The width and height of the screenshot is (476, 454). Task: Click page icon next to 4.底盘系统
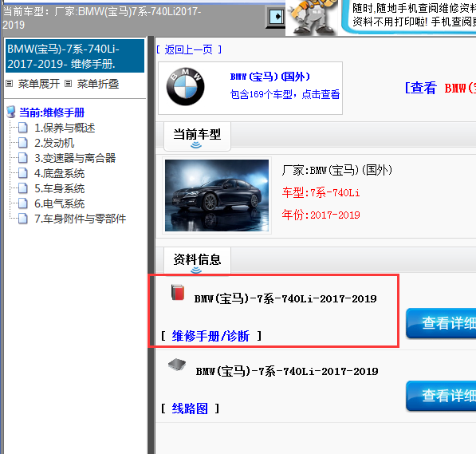click(23, 173)
